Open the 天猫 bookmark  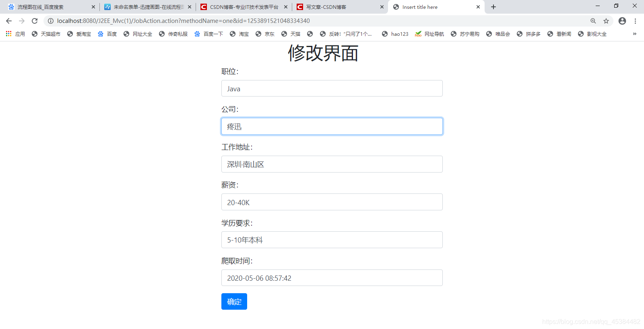click(291, 34)
